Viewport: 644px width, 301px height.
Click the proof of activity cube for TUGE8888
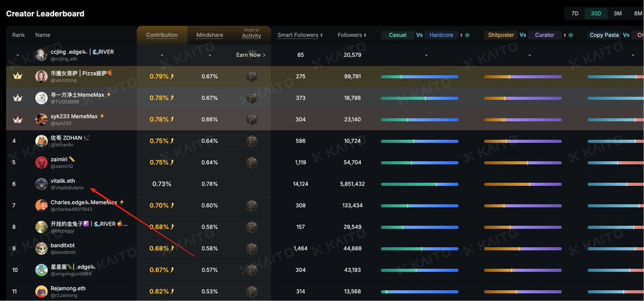(251, 98)
